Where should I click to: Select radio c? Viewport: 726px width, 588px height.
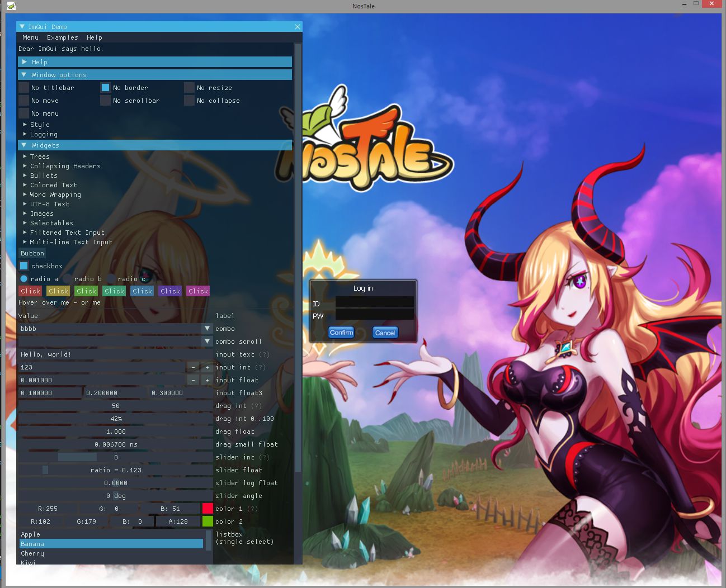(x=111, y=279)
